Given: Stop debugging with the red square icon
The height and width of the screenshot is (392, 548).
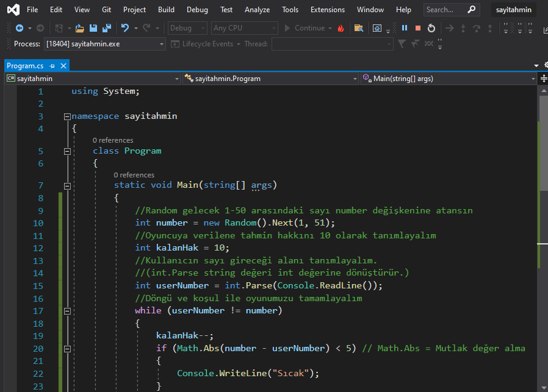Looking at the screenshot, I should pos(419,27).
